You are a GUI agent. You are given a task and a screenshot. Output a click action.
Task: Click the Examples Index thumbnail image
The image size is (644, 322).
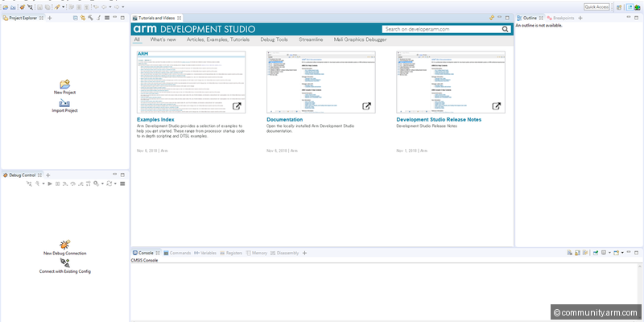192,82
